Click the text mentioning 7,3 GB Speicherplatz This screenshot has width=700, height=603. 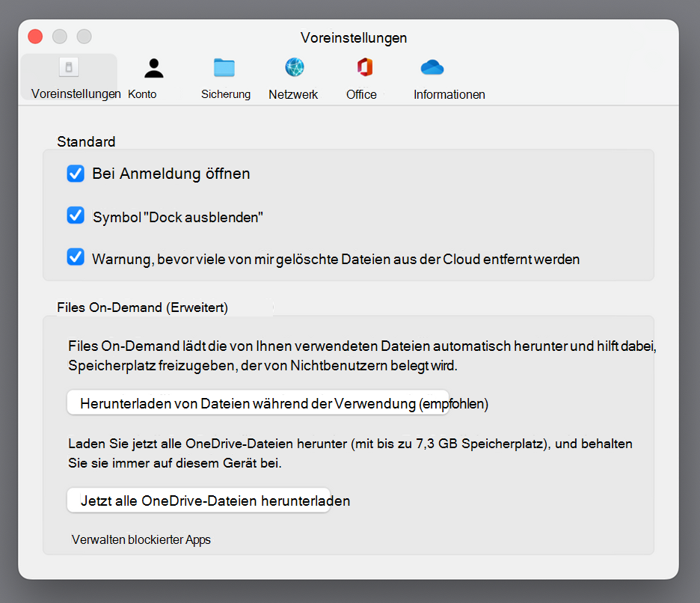(350, 453)
